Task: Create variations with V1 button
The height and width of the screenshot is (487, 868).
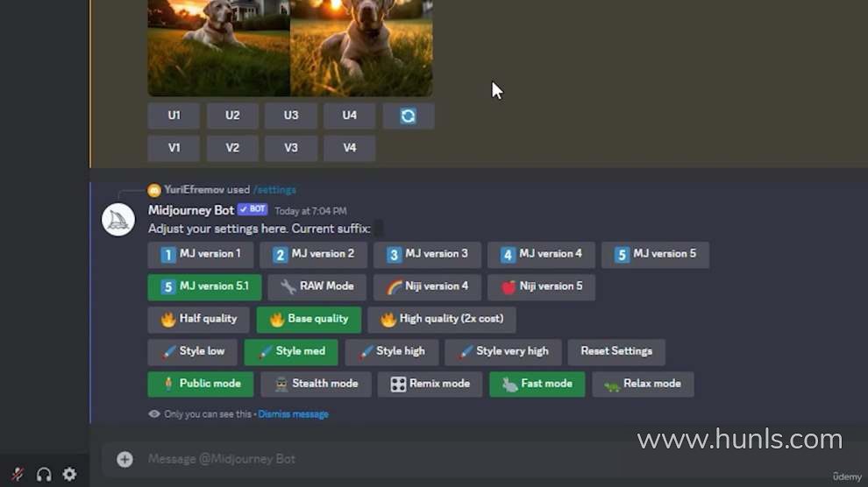Action: (x=174, y=148)
